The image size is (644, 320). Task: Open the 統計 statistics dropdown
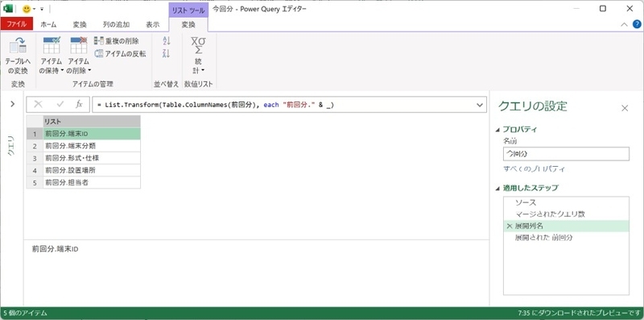(x=199, y=56)
